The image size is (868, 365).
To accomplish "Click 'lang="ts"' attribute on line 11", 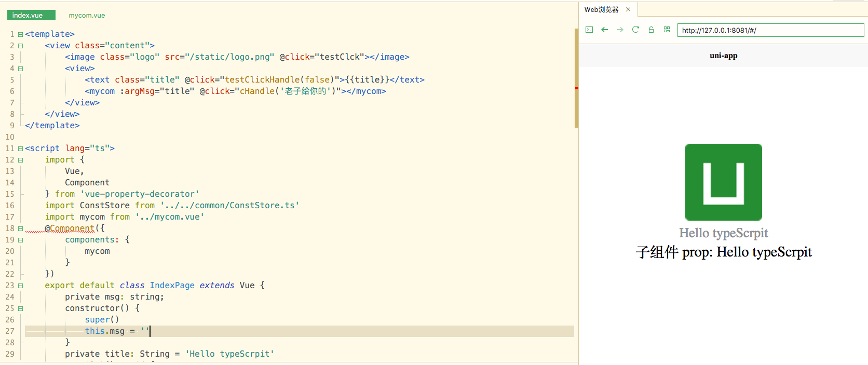I will coord(87,148).
